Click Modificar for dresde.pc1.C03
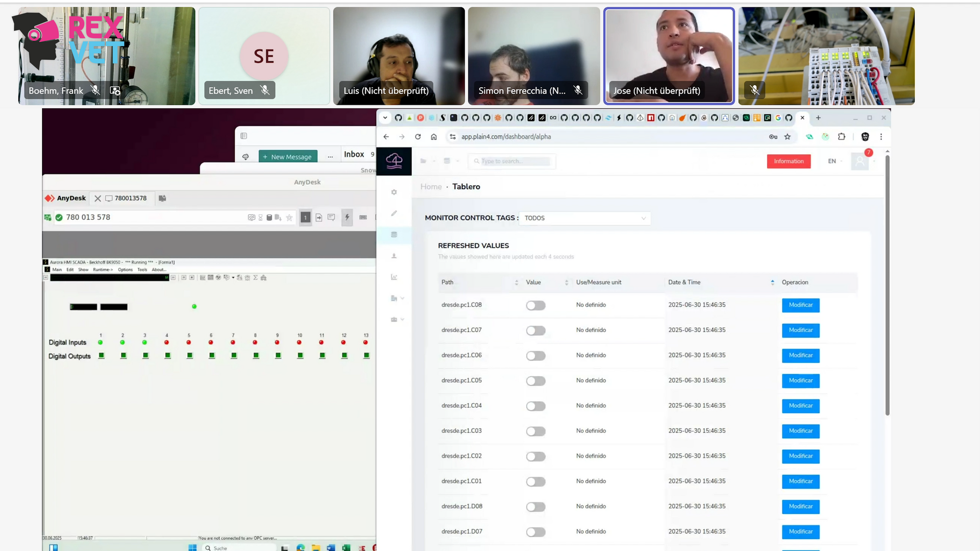Screen dimensions: 980x551 tap(800, 431)
